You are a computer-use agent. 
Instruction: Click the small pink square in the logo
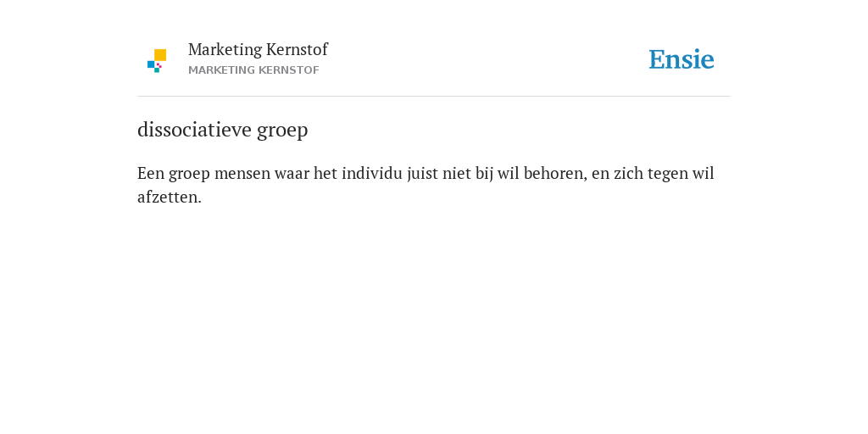click(x=159, y=65)
